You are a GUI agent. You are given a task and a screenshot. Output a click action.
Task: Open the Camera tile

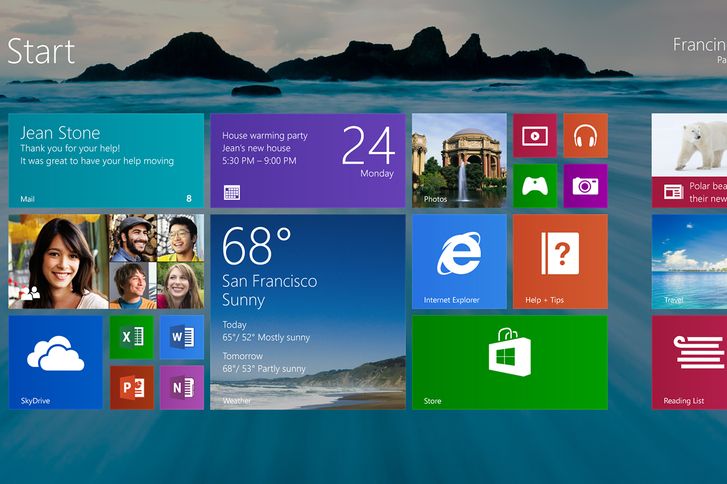point(585,185)
